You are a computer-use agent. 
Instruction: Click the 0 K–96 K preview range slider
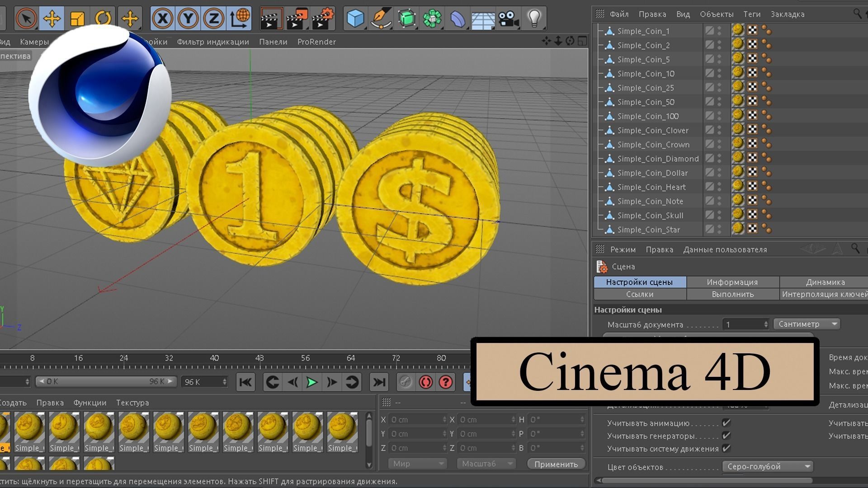(x=105, y=381)
